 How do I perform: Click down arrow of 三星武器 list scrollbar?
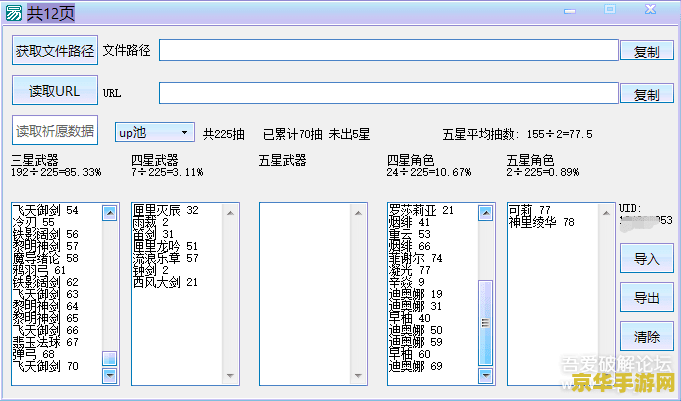109,375
